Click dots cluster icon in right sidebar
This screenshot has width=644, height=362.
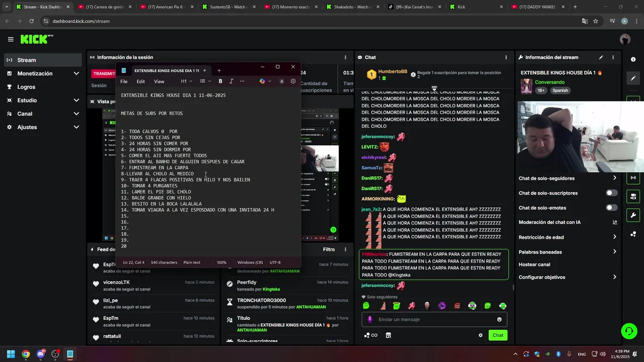pyautogui.click(x=633, y=234)
